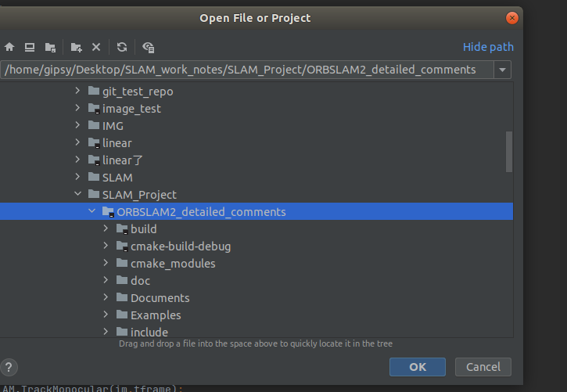Select the Documents folder row

pyautogui.click(x=257, y=298)
